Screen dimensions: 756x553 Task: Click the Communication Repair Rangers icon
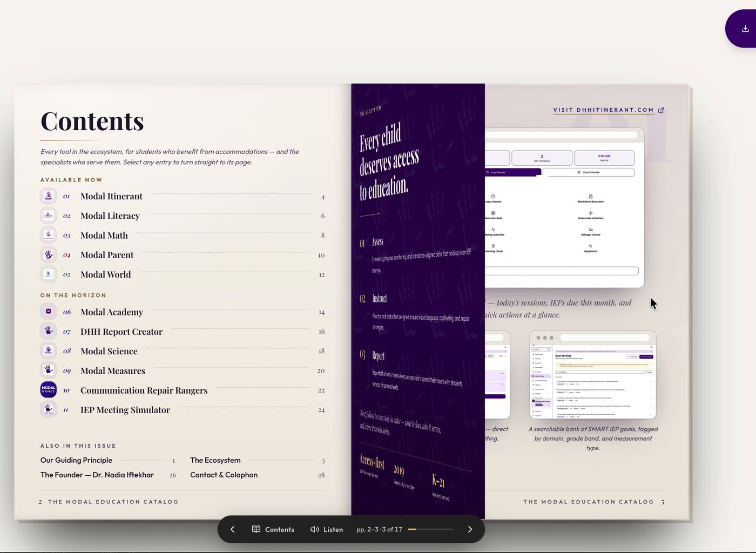[x=49, y=390]
